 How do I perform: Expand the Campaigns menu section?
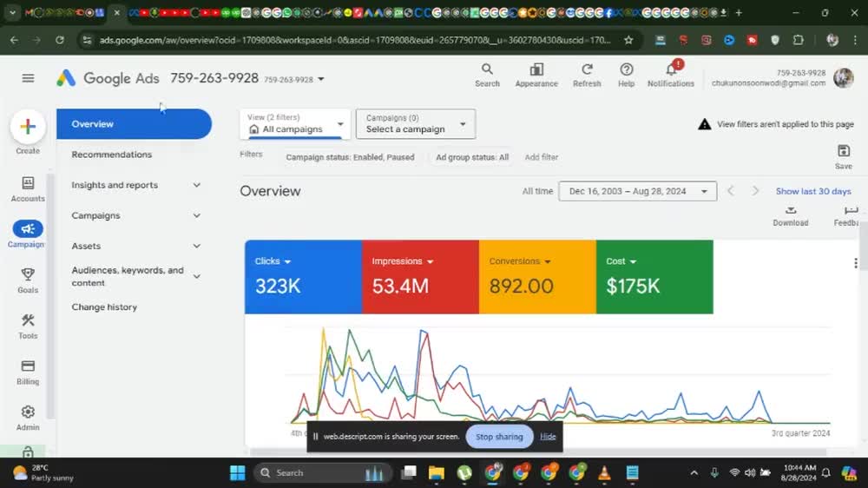[196, 215]
